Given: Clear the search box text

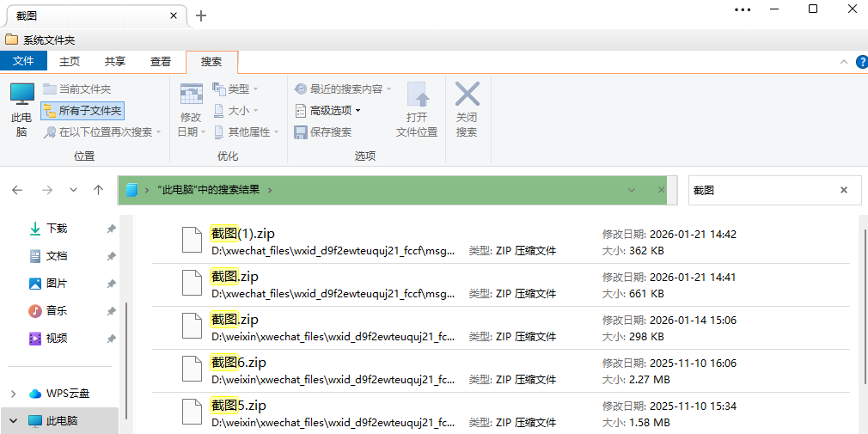Looking at the screenshot, I should click(x=844, y=191).
